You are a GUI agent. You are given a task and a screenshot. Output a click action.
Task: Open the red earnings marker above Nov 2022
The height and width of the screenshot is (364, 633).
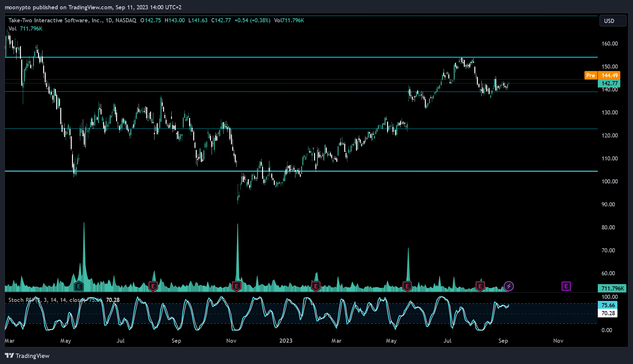click(x=236, y=287)
